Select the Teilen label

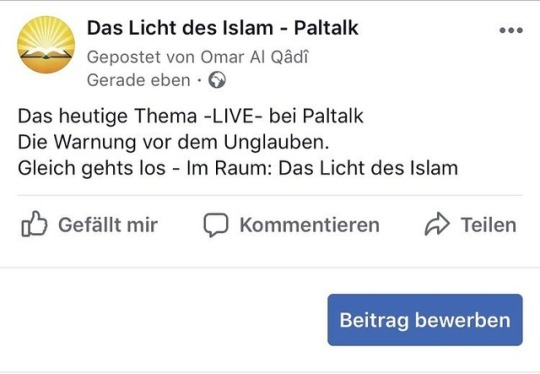[x=489, y=225]
